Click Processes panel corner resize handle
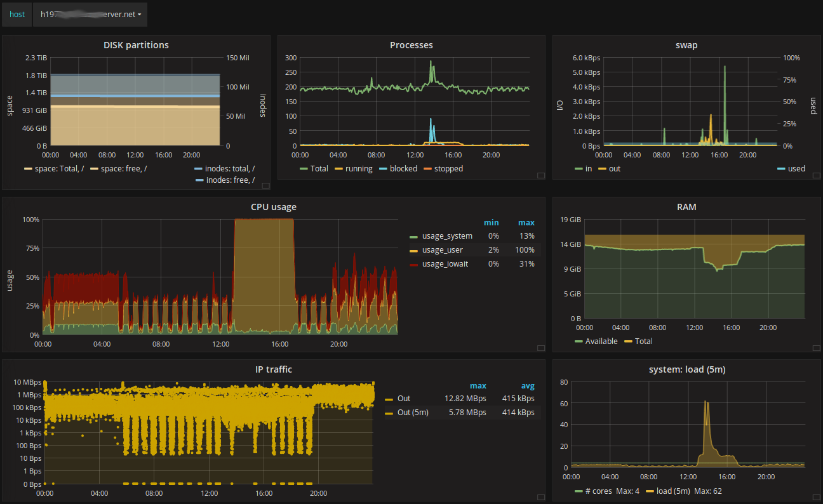The width and height of the screenshot is (823, 504). point(540,175)
